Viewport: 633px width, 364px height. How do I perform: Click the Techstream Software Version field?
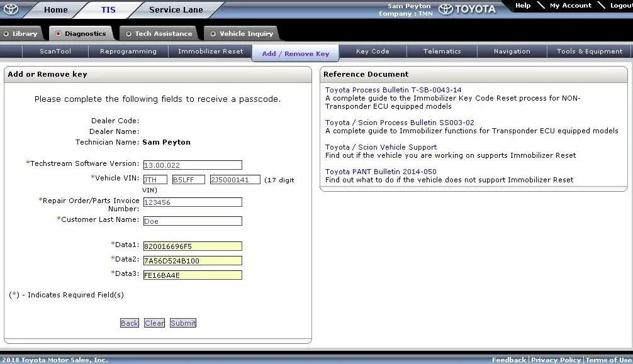pos(193,165)
